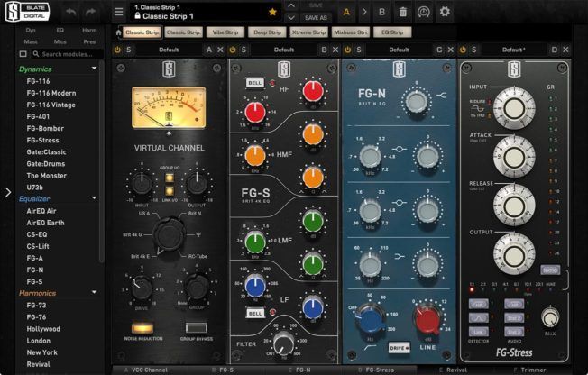Open slot A Default preset dropdown
Screen dimensions: 588x375
pyautogui.click(x=169, y=50)
